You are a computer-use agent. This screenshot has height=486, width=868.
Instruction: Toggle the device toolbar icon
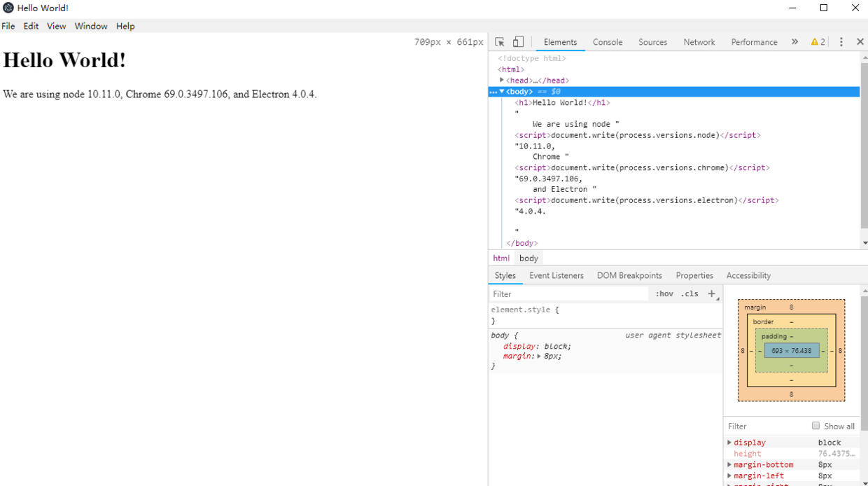point(518,42)
